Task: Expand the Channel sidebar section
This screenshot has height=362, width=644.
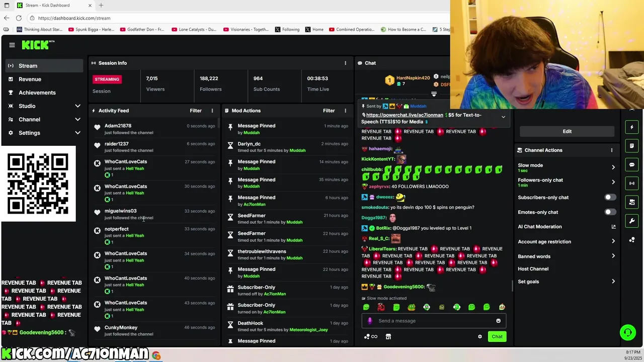Action: coord(77,120)
